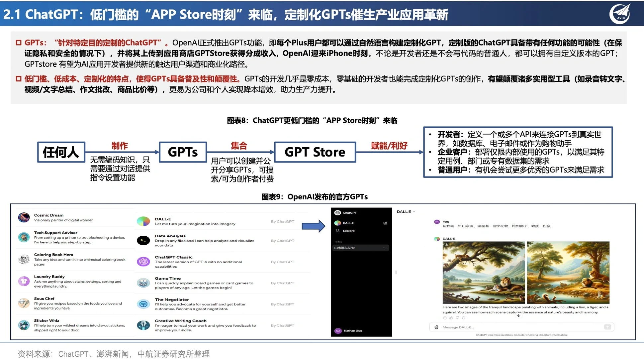Viewport: 644px width, 359px height.
Task: Click the ChatGPT title in sidebar
Action: pos(350,213)
